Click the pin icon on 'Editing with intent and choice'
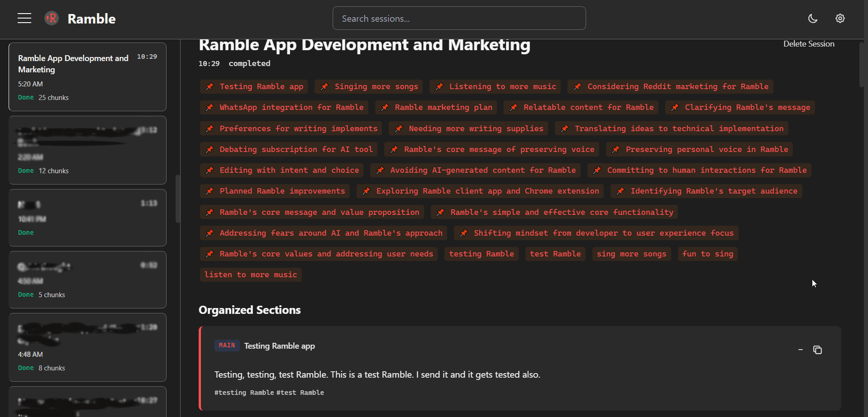Viewport: 868px width, 417px height. [210, 170]
